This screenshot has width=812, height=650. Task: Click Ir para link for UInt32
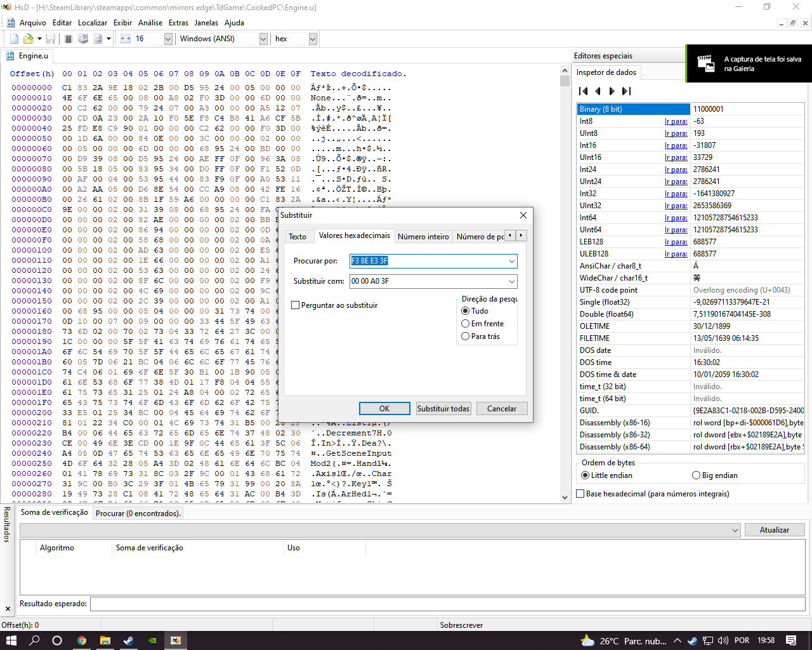click(x=676, y=206)
